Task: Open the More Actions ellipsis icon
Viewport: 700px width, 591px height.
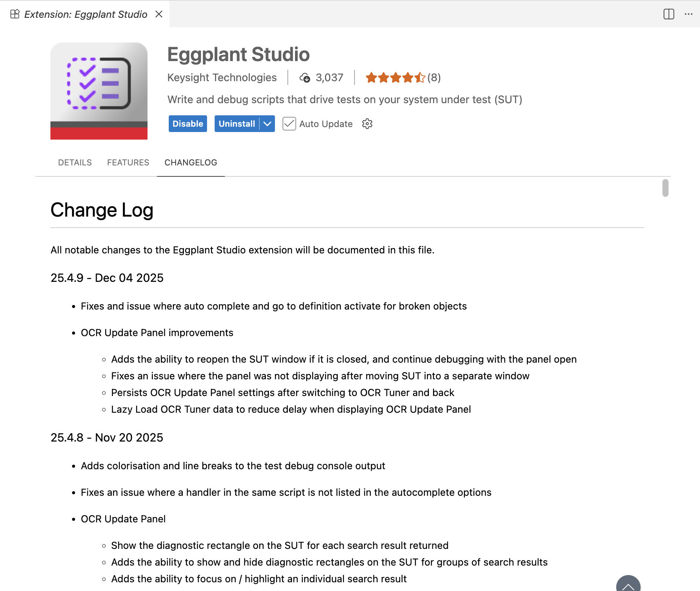Action: 689,14
